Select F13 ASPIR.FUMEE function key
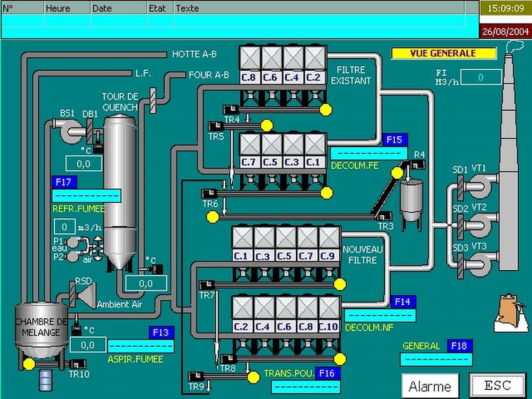The height and width of the screenshot is (399, 532). (x=161, y=332)
